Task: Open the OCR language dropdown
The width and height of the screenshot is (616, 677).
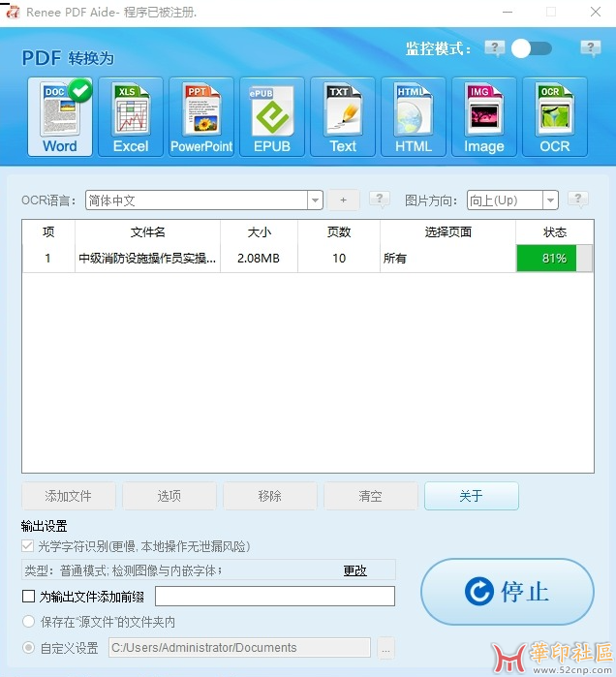Action: coord(315,200)
